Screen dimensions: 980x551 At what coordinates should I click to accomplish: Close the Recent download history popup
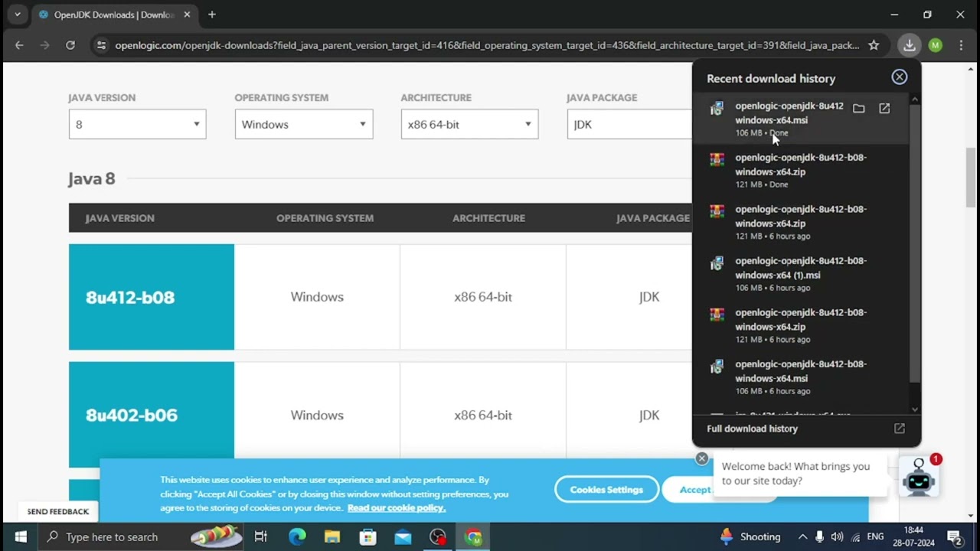click(899, 77)
